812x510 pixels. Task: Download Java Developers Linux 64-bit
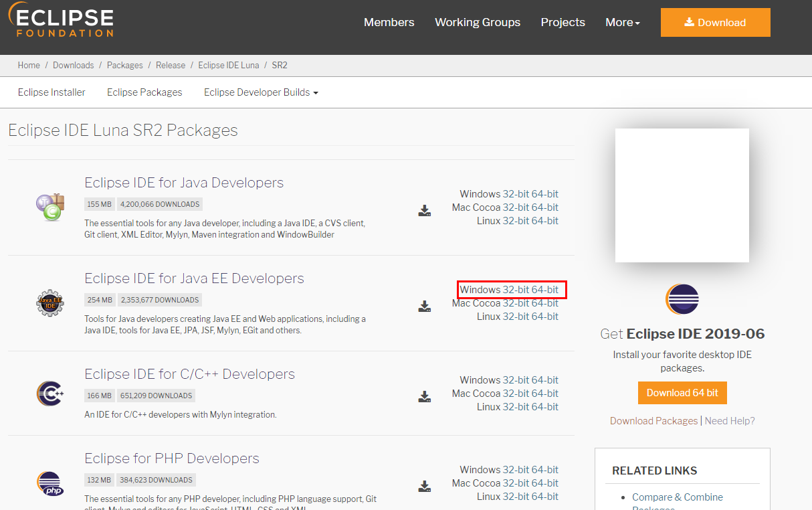pos(545,221)
